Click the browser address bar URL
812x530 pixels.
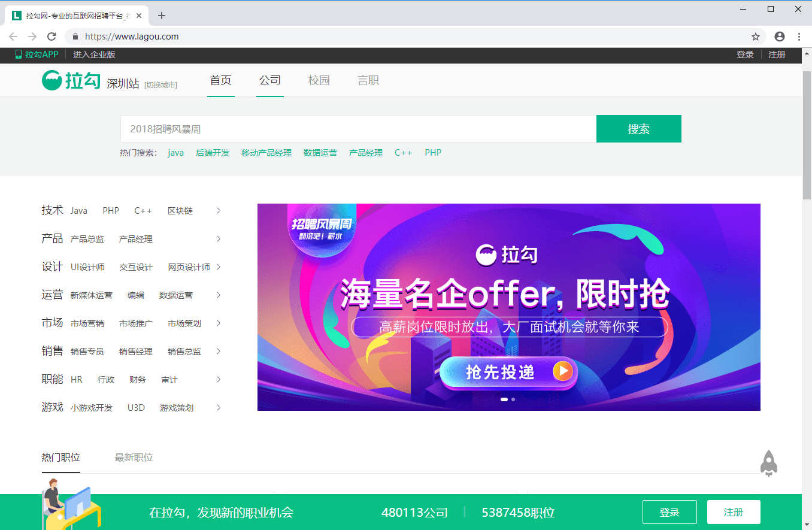click(x=132, y=37)
